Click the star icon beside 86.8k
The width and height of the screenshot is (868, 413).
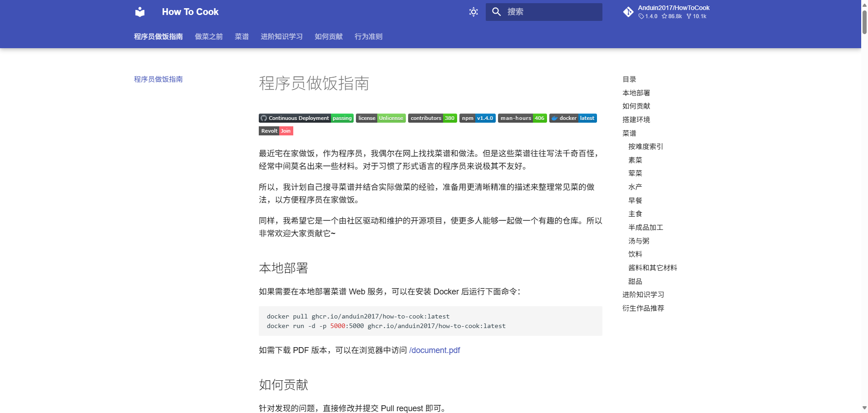[663, 16]
